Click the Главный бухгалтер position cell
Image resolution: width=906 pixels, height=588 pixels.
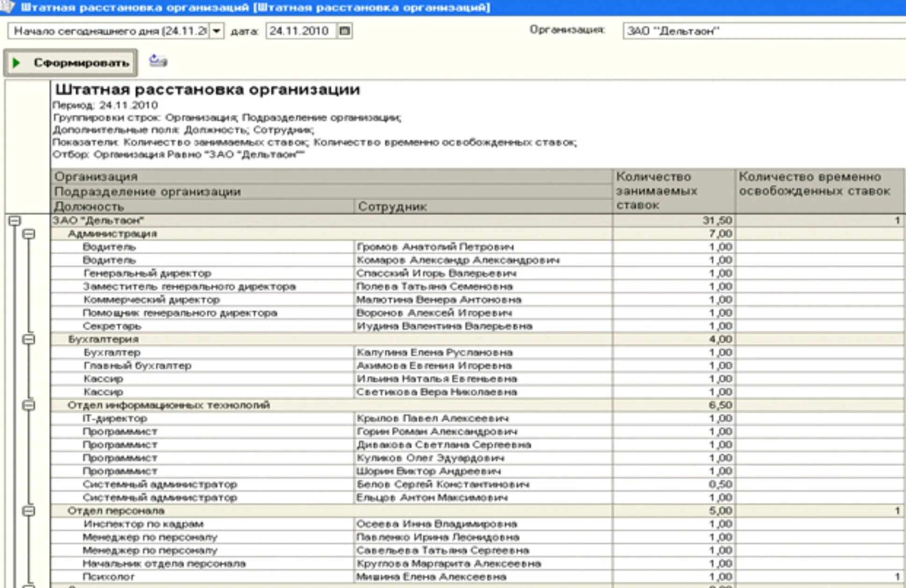click(202, 365)
